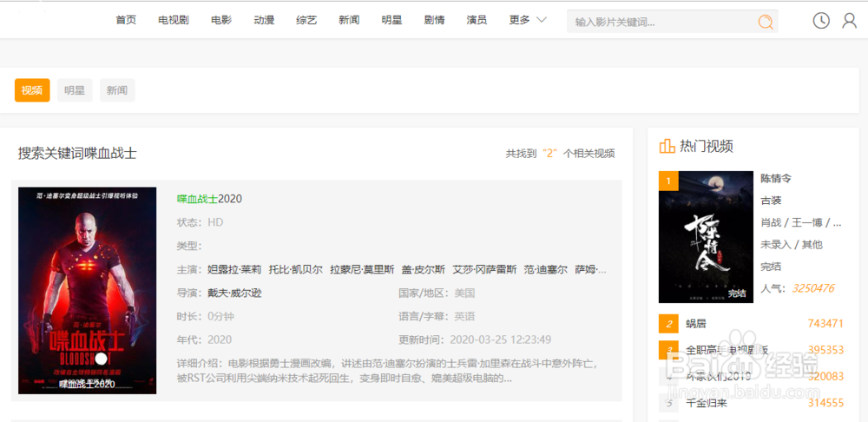This screenshot has height=422, width=868.
Task: Open the top navigation 新闻 item
Action: click(x=349, y=20)
